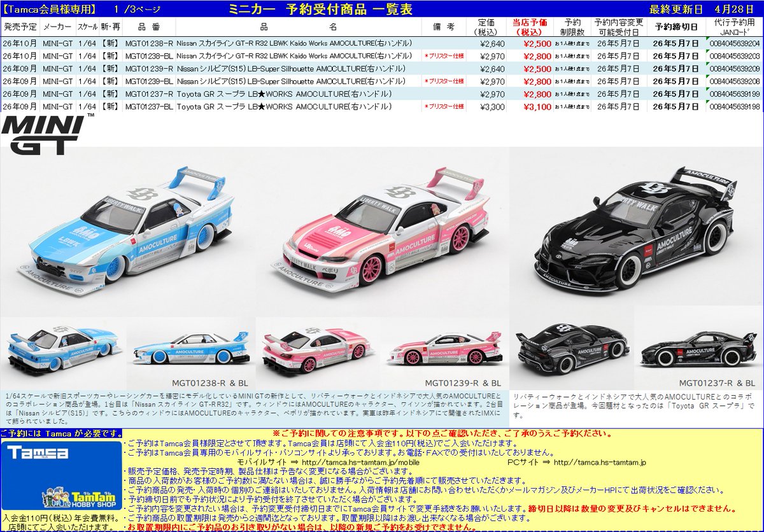
Task: Select the スケール column header
Action: (x=87, y=27)
